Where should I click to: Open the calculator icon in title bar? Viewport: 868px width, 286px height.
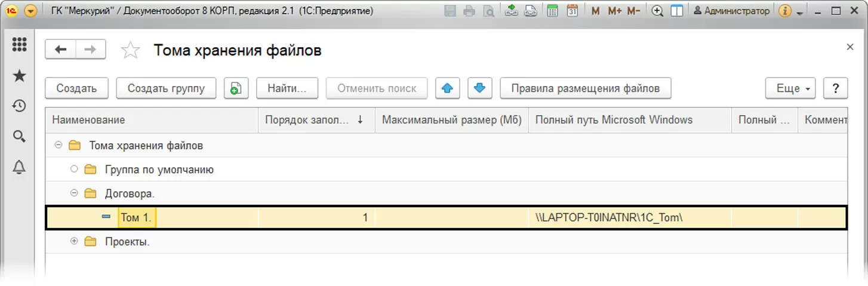coord(553,11)
